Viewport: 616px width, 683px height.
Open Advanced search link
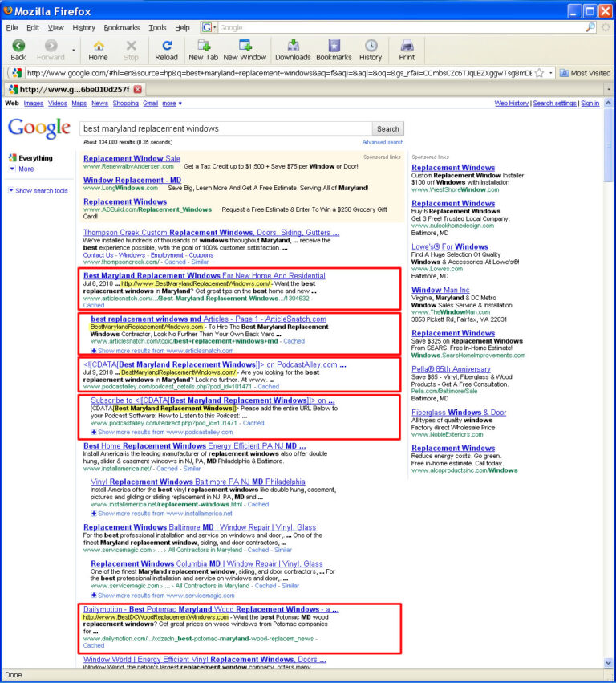(383, 142)
